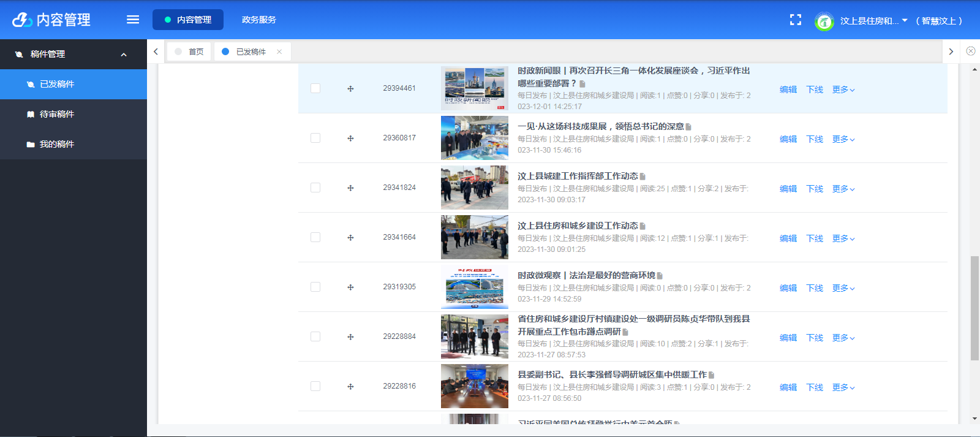Open 更多 dropdown for article 29394461
This screenshot has height=437, width=980.
[843, 89]
